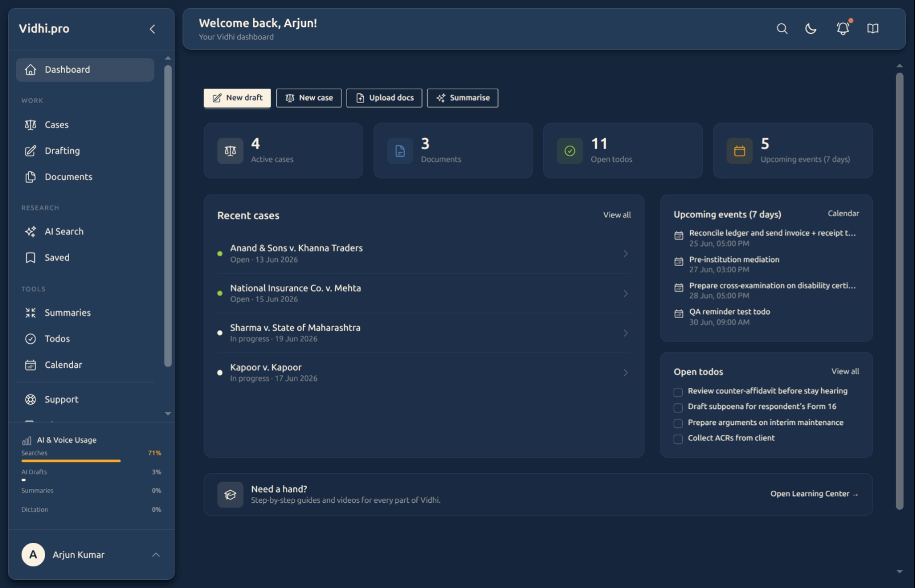Screen dimensions: 915x588
Task: Open Cases in the sidebar
Action: [85, 125]
